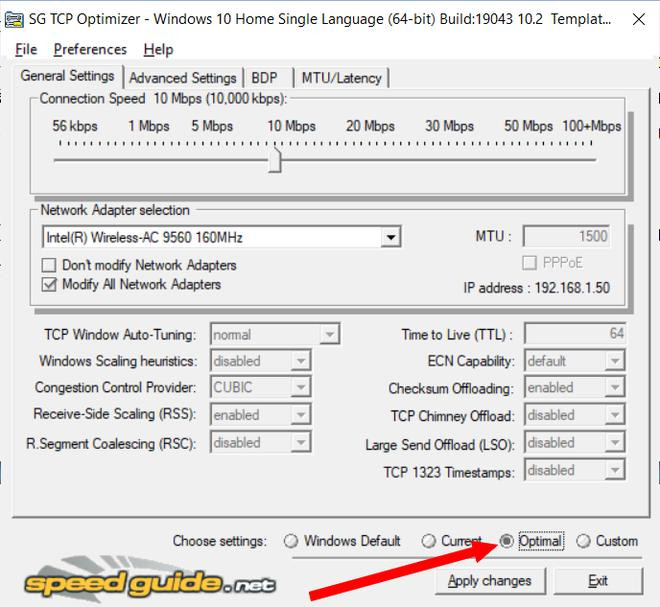This screenshot has width=660, height=607.
Task: Open the Congestion Control Provider dropdown
Action: 300,388
